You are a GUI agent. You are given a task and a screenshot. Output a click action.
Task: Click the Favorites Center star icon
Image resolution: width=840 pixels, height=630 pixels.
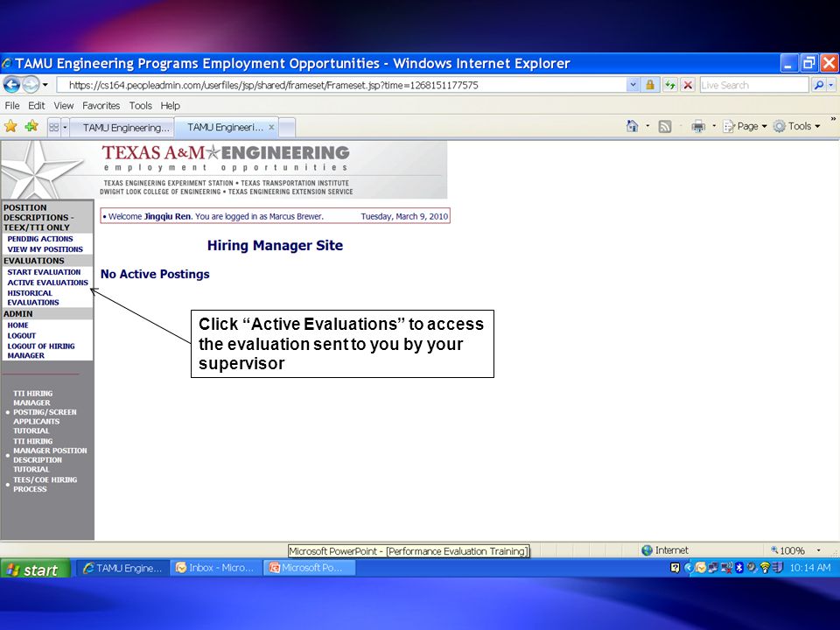click(10, 126)
